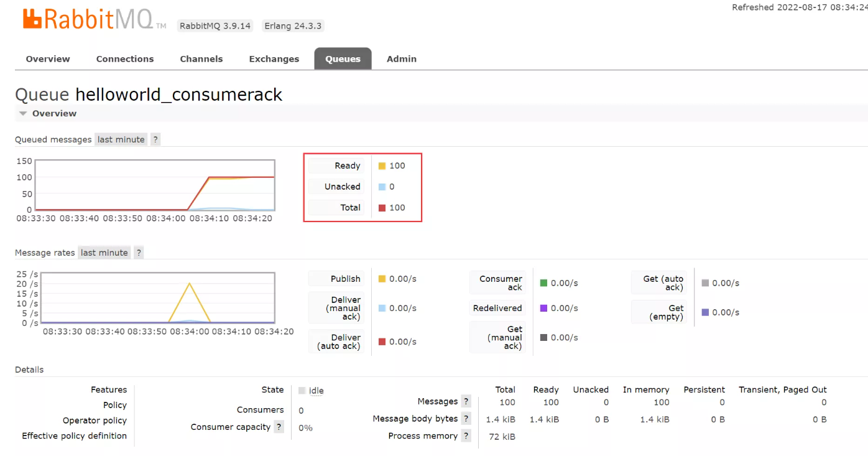
Task: Click the yellow Ready color swatch
Action: [x=382, y=166]
